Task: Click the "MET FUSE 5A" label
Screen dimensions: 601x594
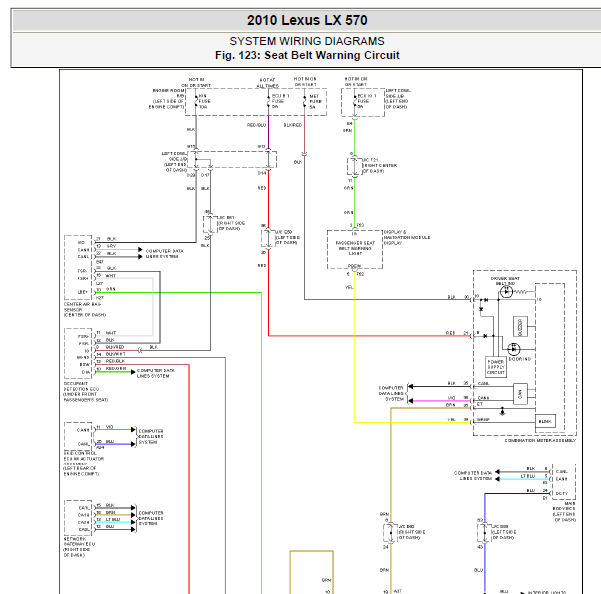Action: pyautogui.click(x=315, y=102)
